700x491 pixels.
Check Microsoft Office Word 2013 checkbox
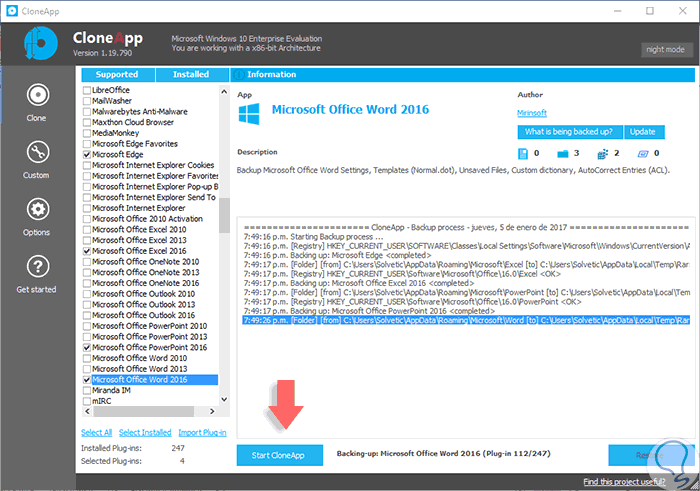point(87,369)
